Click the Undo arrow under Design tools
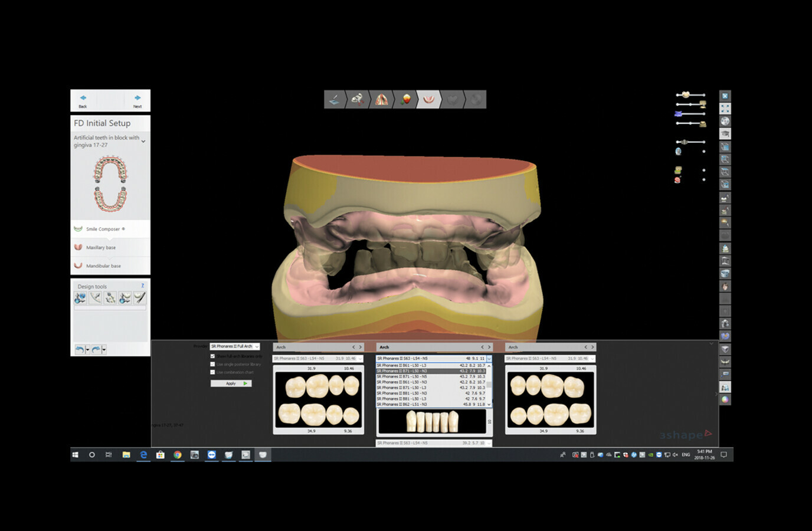812x531 pixels. pyautogui.click(x=79, y=349)
